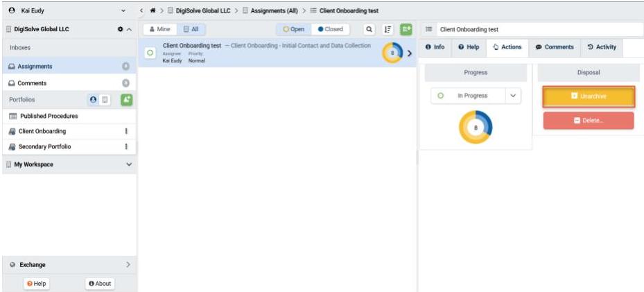Image resolution: width=644 pixels, height=292 pixels.
Task: Click the progress donut chart in Actions panel
Action: [x=476, y=128]
